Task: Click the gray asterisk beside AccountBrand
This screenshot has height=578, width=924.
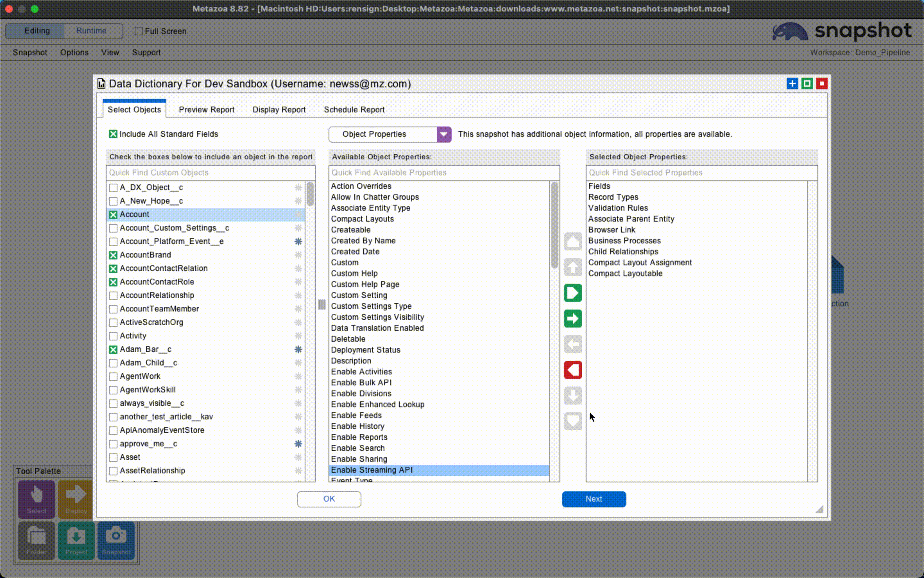Action: pos(298,255)
